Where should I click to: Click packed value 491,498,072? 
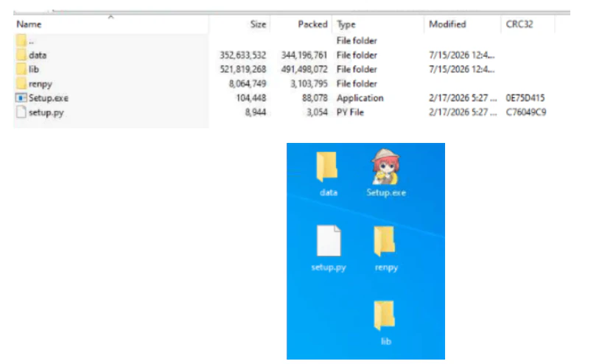pyautogui.click(x=304, y=69)
